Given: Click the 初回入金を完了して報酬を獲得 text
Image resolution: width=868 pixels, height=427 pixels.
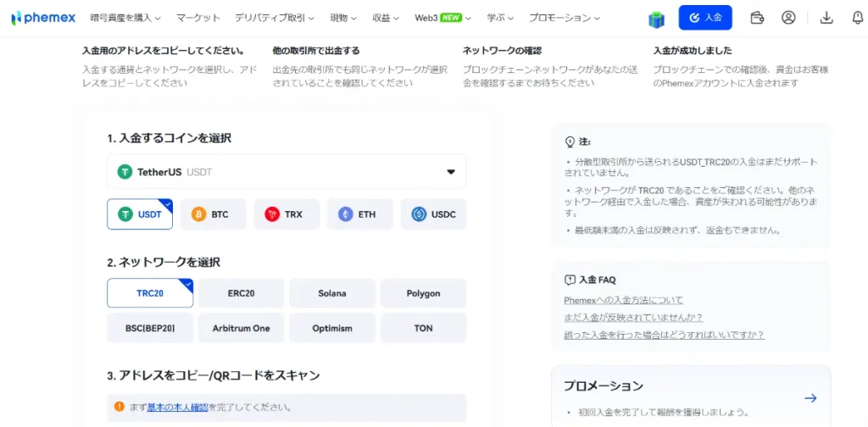Looking at the screenshot, I should 664,413.
